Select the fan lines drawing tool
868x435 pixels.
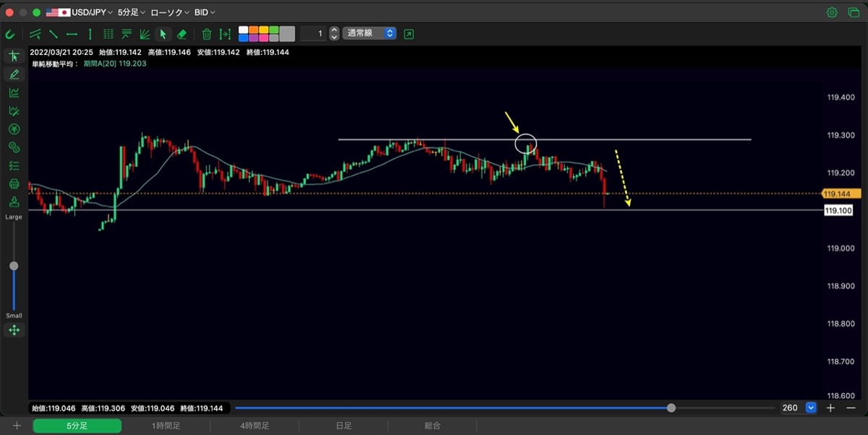coord(145,34)
